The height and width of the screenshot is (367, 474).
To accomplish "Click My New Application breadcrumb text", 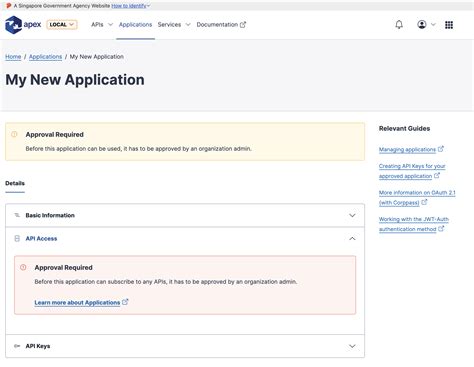I will click(x=97, y=57).
